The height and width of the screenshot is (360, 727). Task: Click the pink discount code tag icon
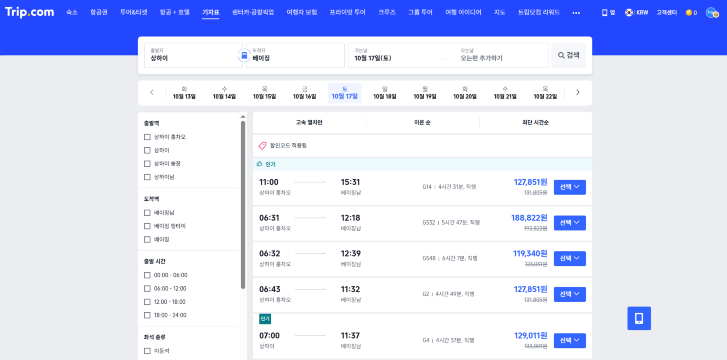262,146
